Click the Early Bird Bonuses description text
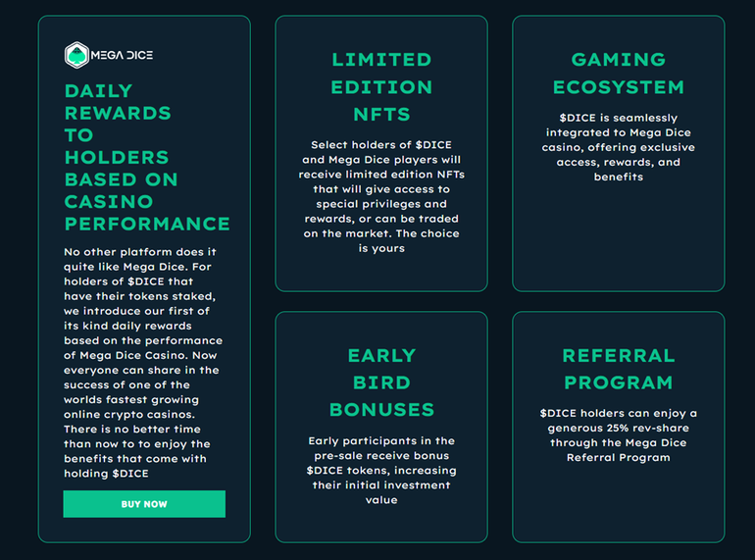The width and height of the screenshot is (755, 560). pyautogui.click(x=381, y=470)
